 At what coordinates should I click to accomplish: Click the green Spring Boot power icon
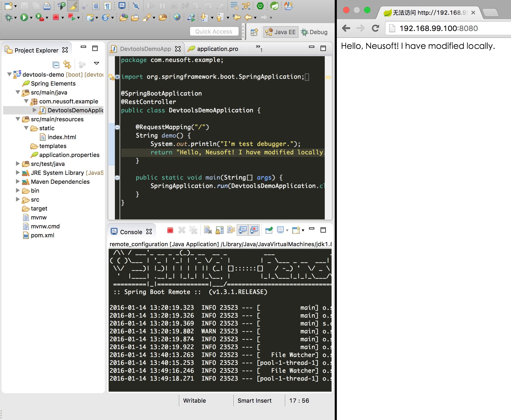[x=260, y=6]
